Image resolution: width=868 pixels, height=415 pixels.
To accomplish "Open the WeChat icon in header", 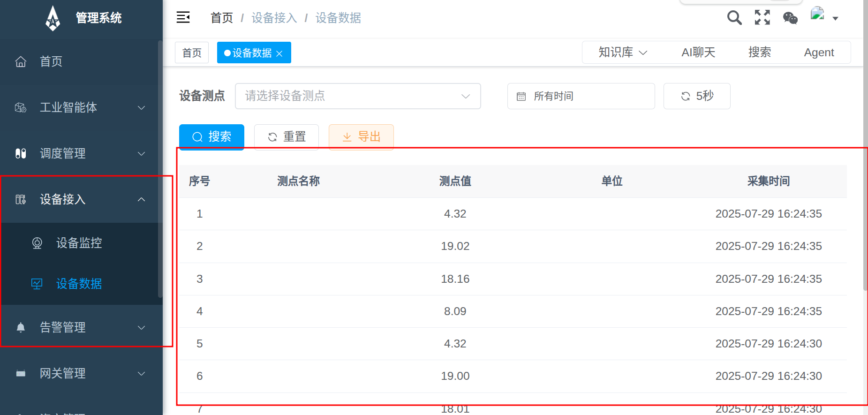I will [790, 18].
